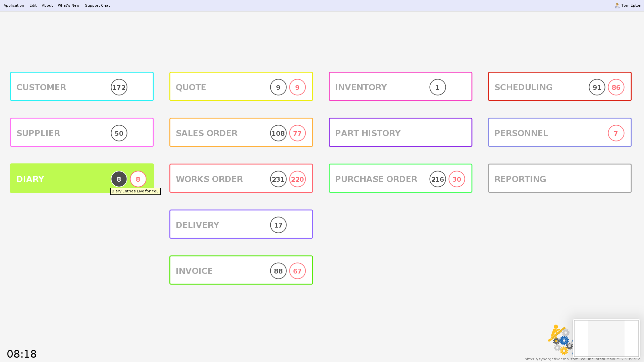The image size is (644, 362).
Task: Click the dark Diary badge 8
Action: (x=119, y=179)
